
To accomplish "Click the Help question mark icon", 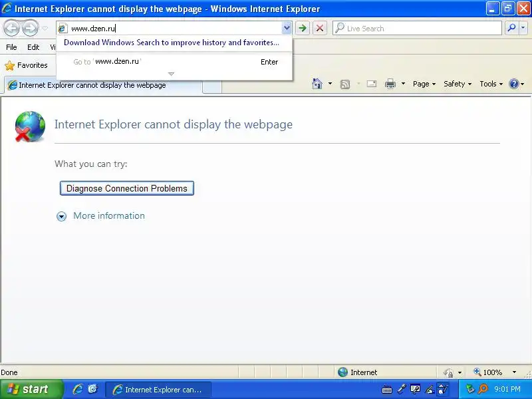I will 514,84.
